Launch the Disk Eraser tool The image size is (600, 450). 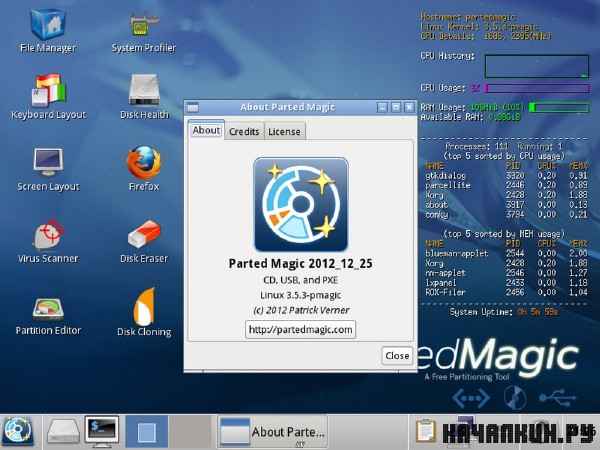144,241
